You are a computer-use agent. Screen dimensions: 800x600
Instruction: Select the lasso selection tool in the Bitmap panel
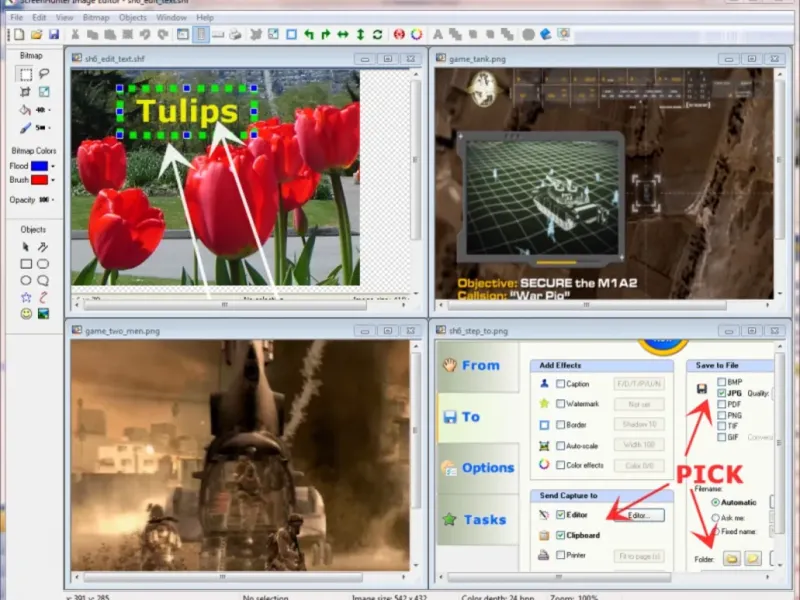(44, 74)
